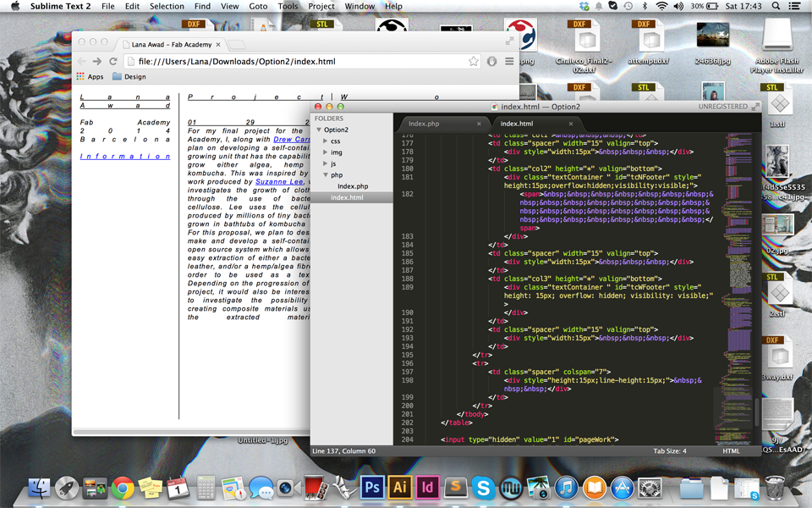The height and width of the screenshot is (508, 812).
Task: Open Spotlight search in the menu bar
Action: (x=776, y=6)
